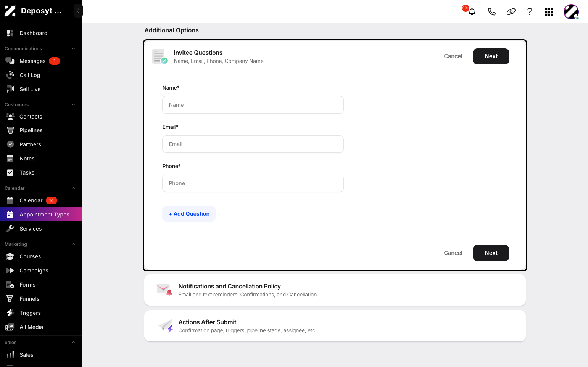
Task: Collapse the Calendar section chevron
Action: tap(74, 188)
